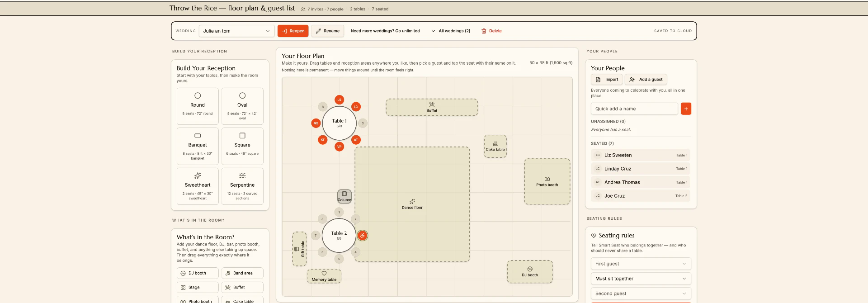Image resolution: width=868 pixels, height=303 pixels.
Task: Select Dance floor on floor plan
Action: (x=412, y=204)
